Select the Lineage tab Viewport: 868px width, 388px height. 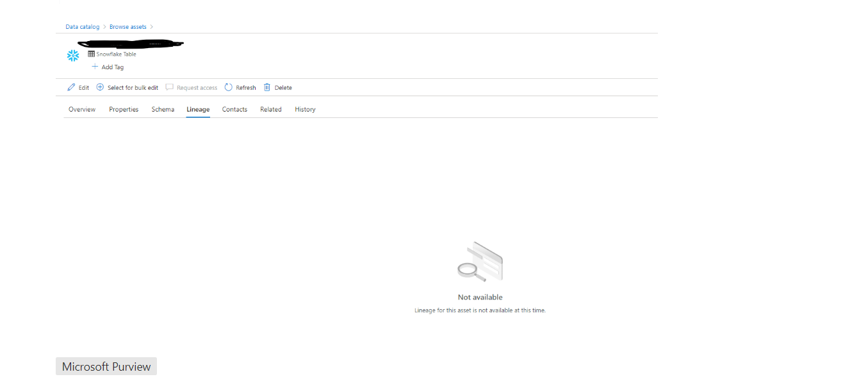coord(198,110)
